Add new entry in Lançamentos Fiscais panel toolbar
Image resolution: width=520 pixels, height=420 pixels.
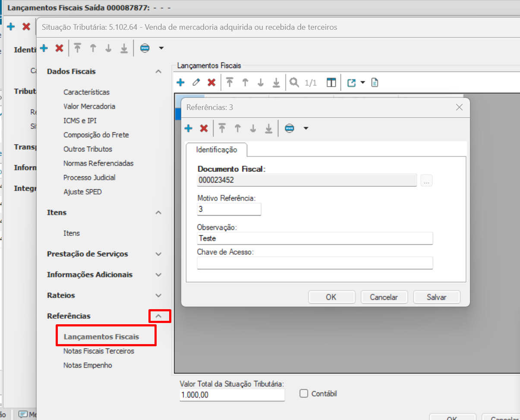point(181,82)
